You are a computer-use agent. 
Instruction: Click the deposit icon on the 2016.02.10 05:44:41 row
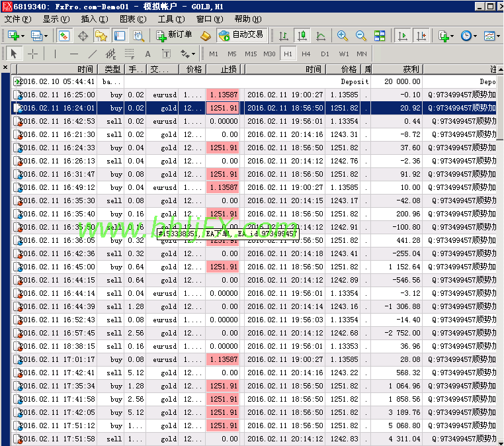17,81
